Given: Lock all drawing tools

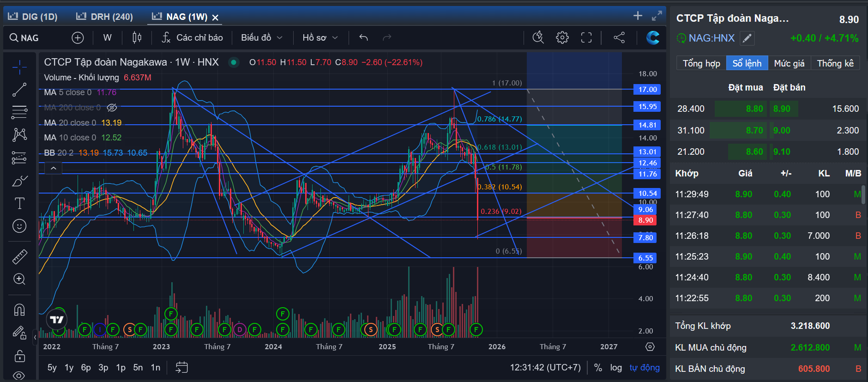Looking at the screenshot, I should point(19,356).
